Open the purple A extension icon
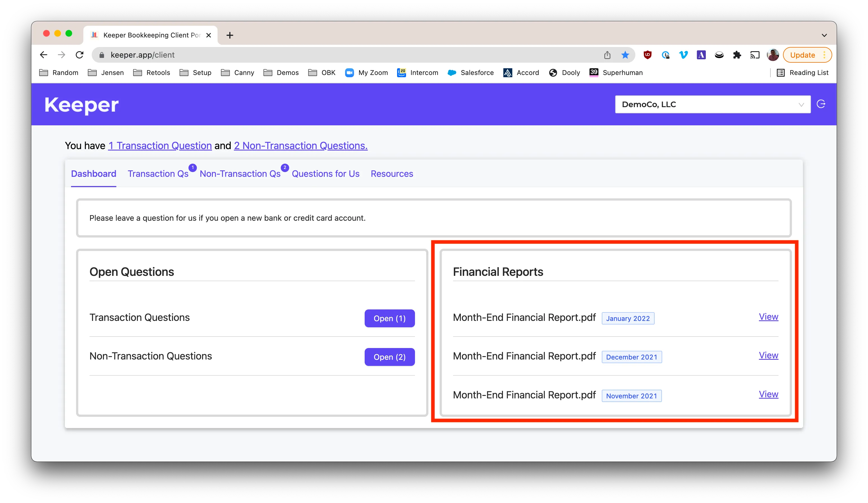This screenshot has height=503, width=868. tap(701, 55)
